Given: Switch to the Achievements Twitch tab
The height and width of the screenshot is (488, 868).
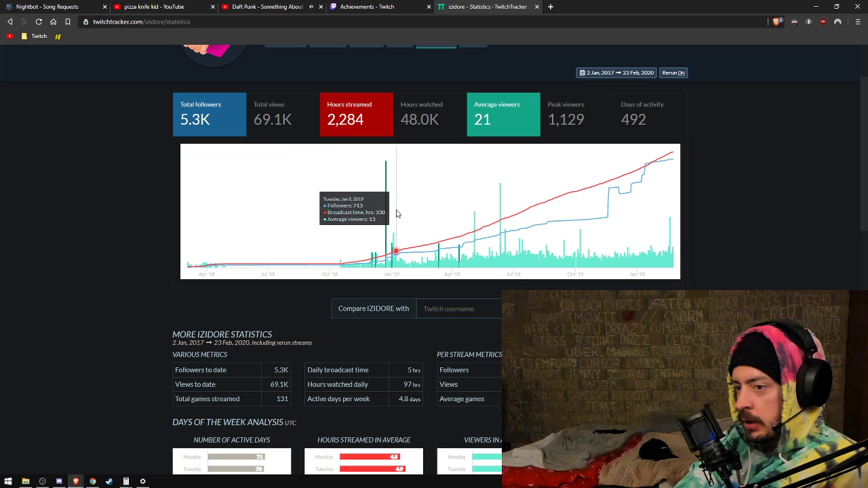Looking at the screenshot, I should point(380,7).
